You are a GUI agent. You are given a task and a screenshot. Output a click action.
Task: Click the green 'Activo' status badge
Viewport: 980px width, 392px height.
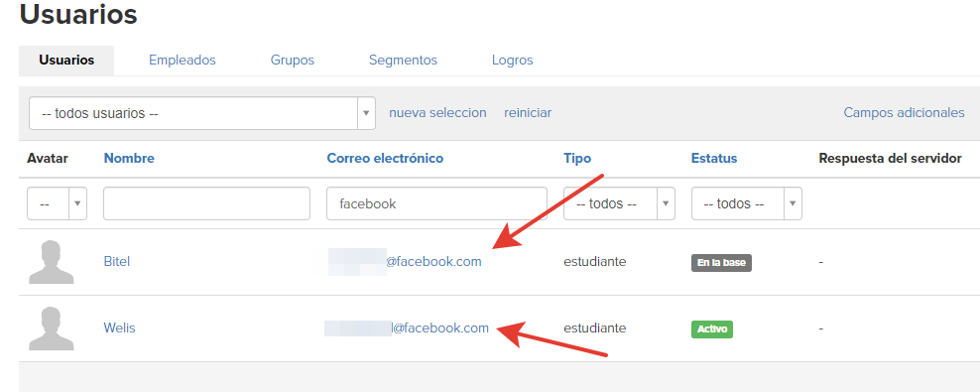coord(712,328)
